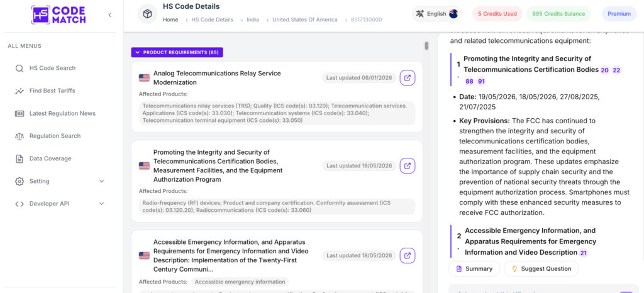Click the 8517130000 breadcrumb code

[367, 19]
